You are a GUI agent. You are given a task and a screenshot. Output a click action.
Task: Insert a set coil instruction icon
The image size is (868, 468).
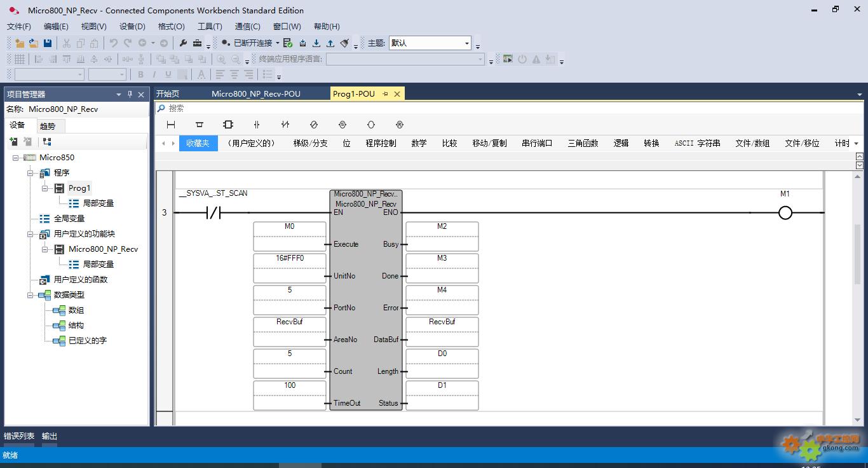342,125
